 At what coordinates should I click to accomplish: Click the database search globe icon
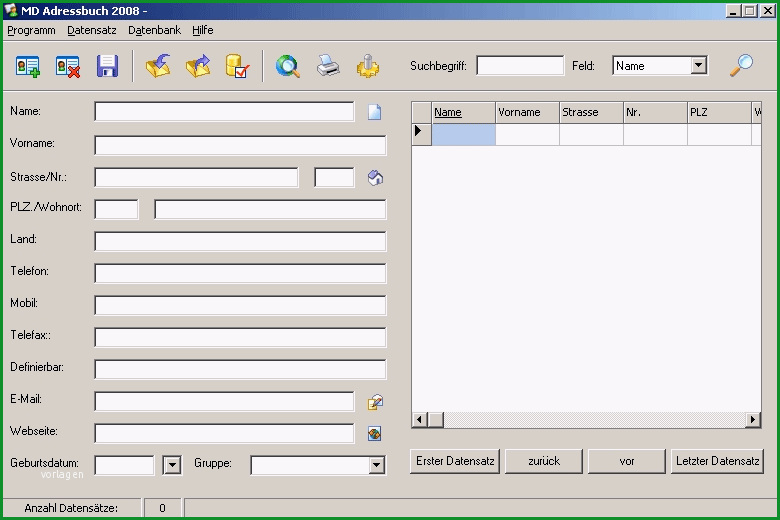(288, 66)
